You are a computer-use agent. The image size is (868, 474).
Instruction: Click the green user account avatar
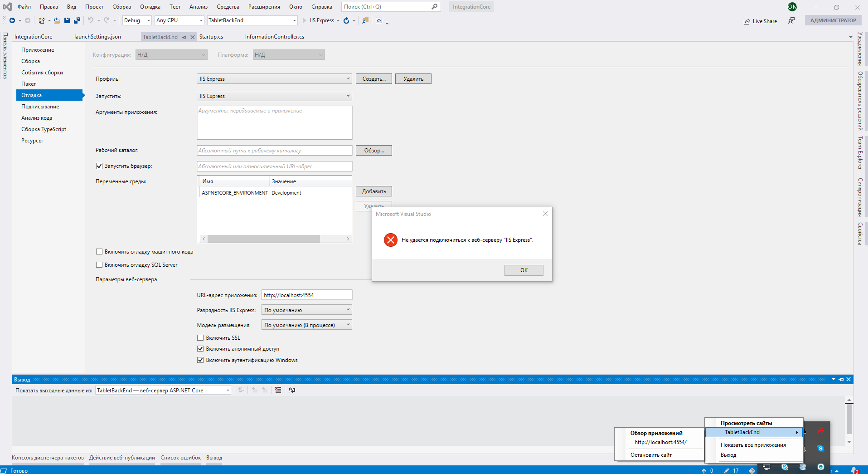pyautogui.click(x=792, y=7)
